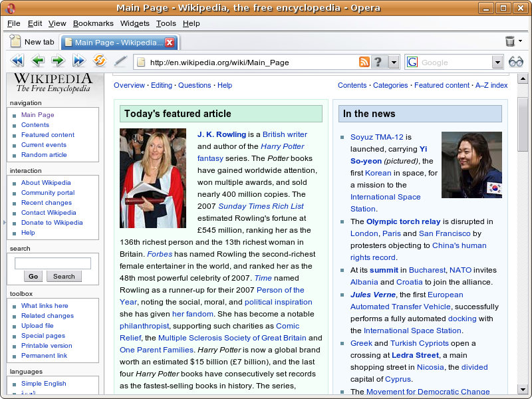Open the Overview link
This screenshot has height=399, width=532.
coord(129,86)
